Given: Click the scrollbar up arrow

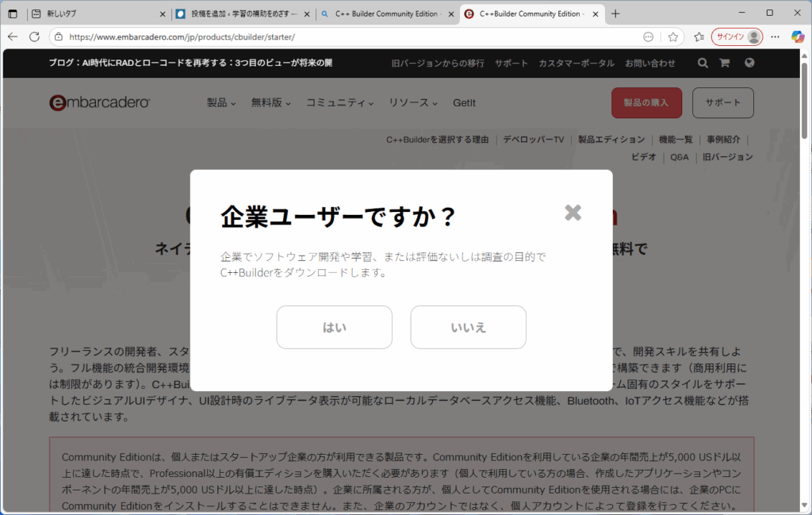Looking at the screenshot, I should point(804,56).
